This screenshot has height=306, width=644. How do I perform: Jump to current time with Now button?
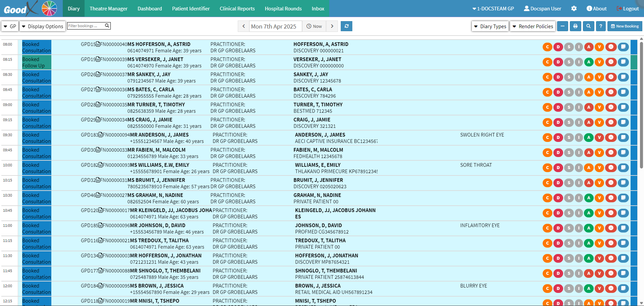[314, 26]
